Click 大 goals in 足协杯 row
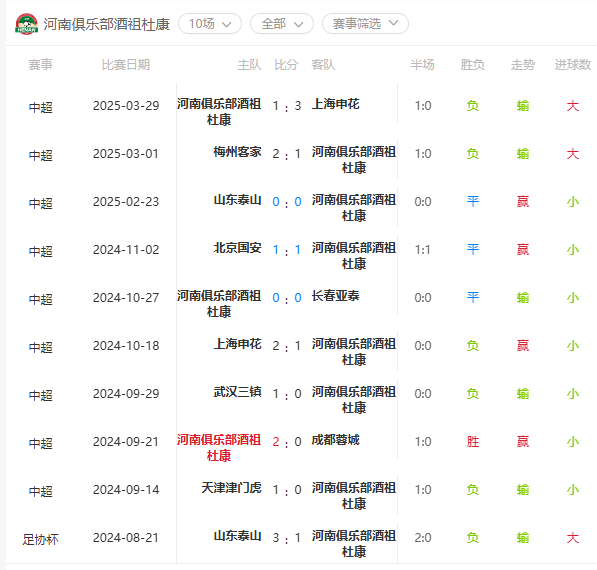Screen dimensions: 597x570 (573, 538)
